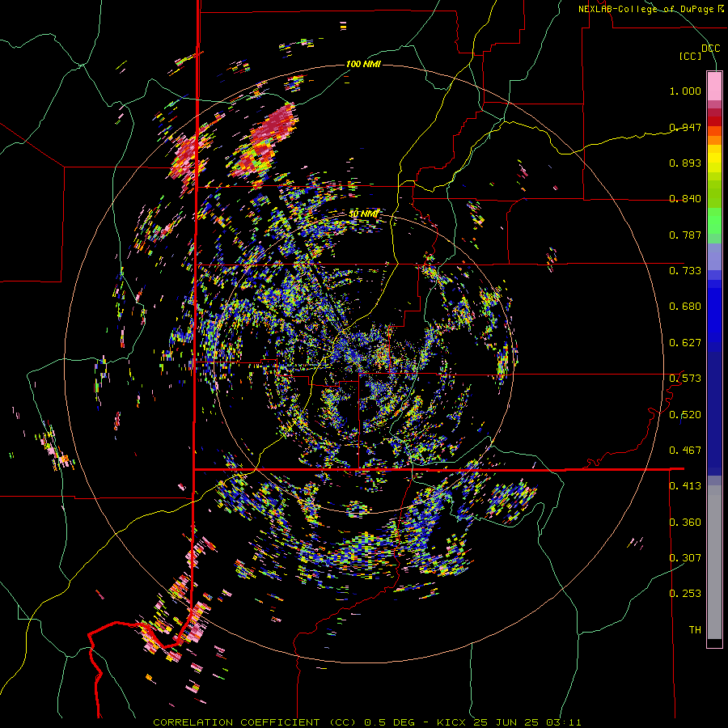The image size is (728, 728).
Task: Click the 100 NMI range ring label
Action: pyautogui.click(x=363, y=64)
